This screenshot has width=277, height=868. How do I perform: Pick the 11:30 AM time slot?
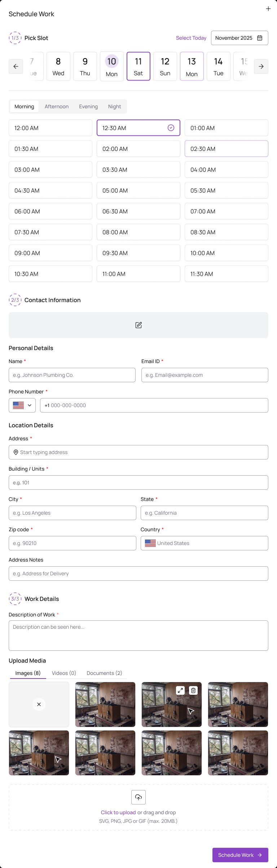click(x=227, y=274)
